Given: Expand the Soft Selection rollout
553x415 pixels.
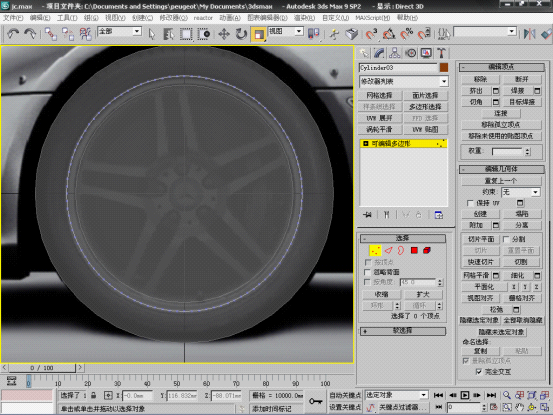Looking at the screenshot, I should point(403,331).
